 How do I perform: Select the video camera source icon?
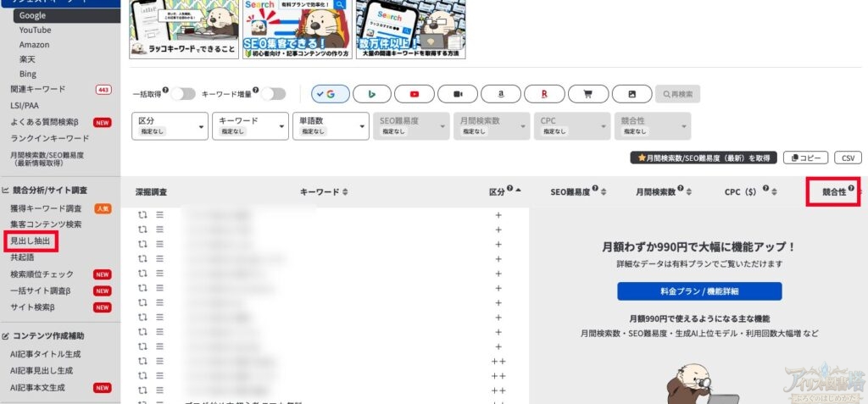pos(458,94)
